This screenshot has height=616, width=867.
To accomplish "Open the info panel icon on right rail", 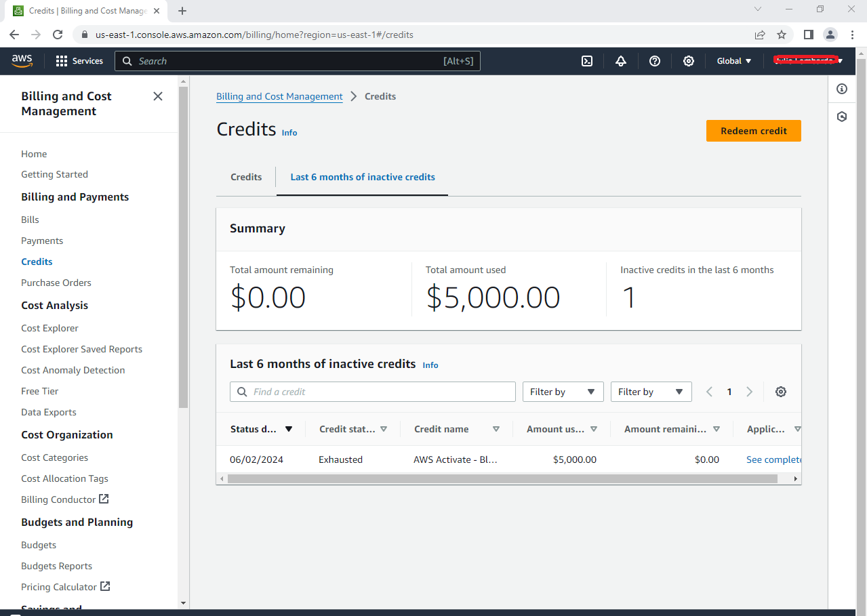I will tap(842, 89).
